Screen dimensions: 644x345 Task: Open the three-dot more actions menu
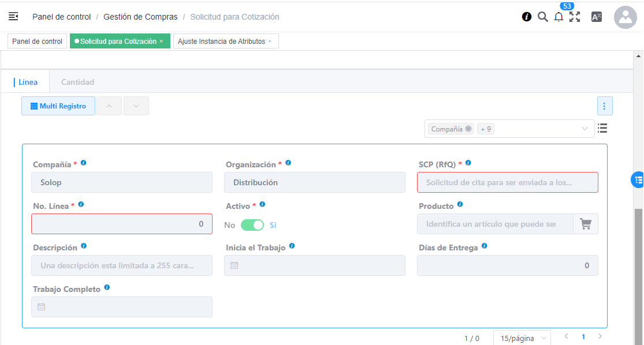604,106
